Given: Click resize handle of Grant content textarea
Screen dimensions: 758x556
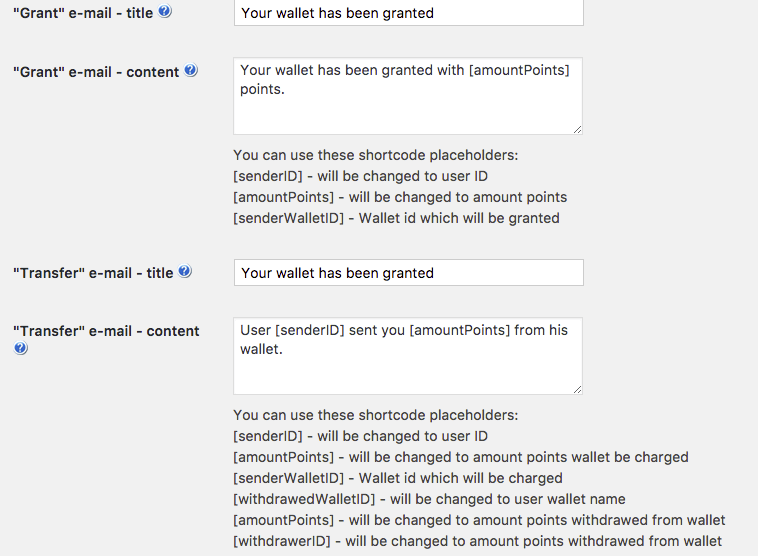Looking at the screenshot, I should click(577, 128).
